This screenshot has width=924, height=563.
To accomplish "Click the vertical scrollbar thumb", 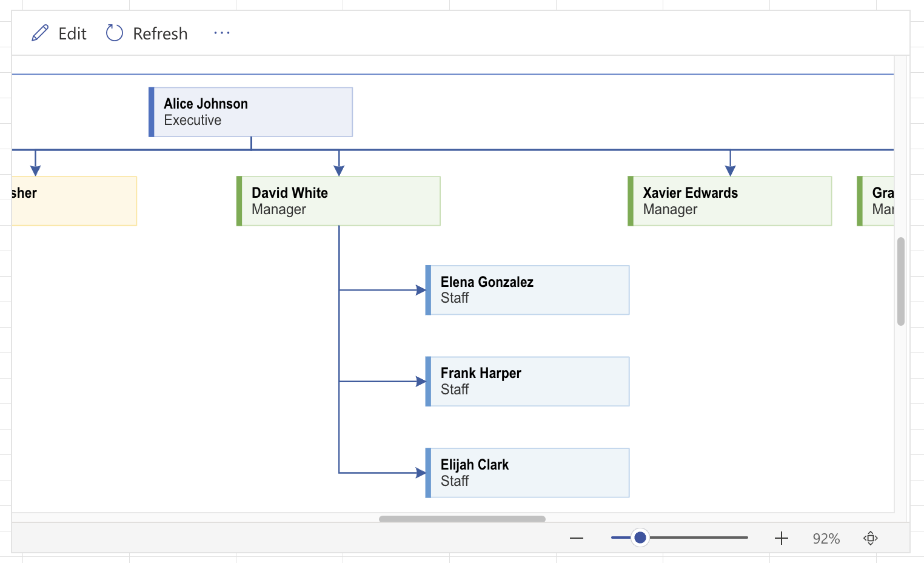I will [901, 281].
